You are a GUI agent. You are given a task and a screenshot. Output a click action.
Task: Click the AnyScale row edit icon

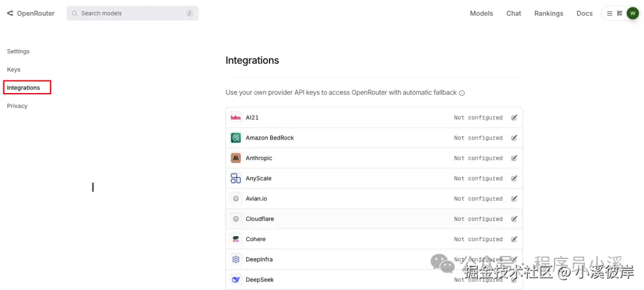(514, 178)
